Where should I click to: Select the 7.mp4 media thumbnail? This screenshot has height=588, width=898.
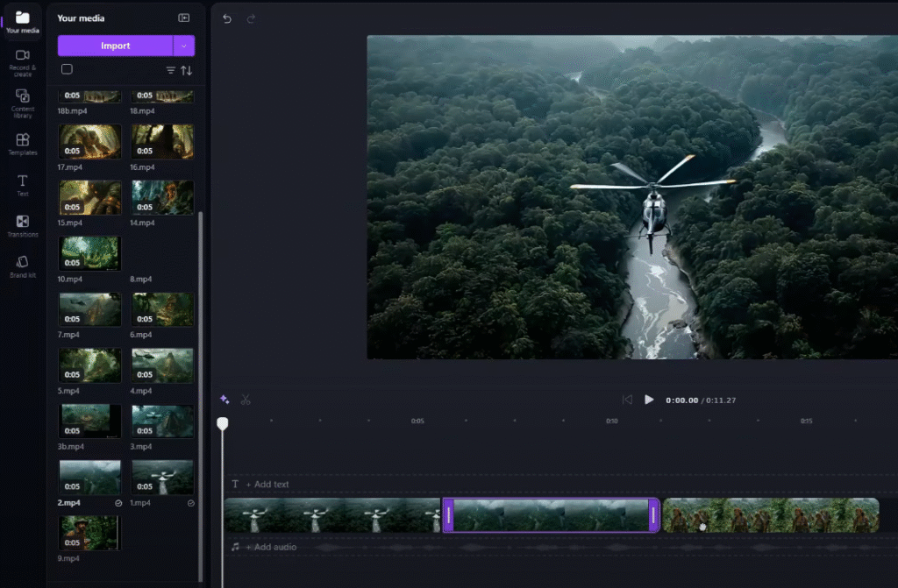point(89,309)
